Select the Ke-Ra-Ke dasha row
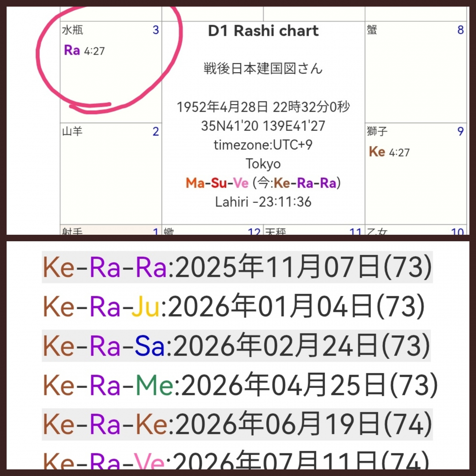 pyautogui.click(x=237, y=425)
